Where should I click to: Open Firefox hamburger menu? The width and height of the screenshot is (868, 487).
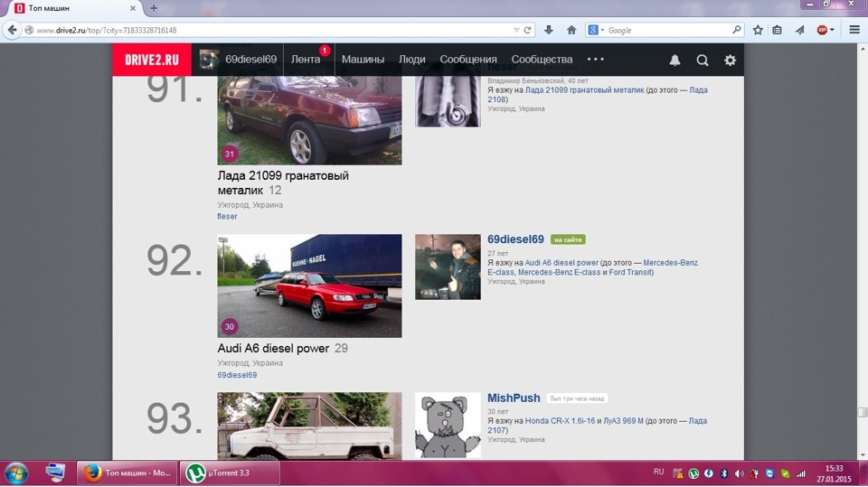coord(854,30)
